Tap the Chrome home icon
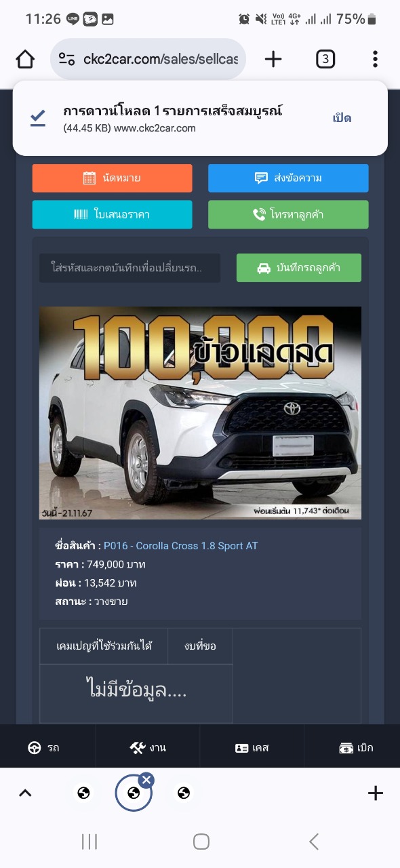Viewport: 400px width, 868px height. point(25,60)
